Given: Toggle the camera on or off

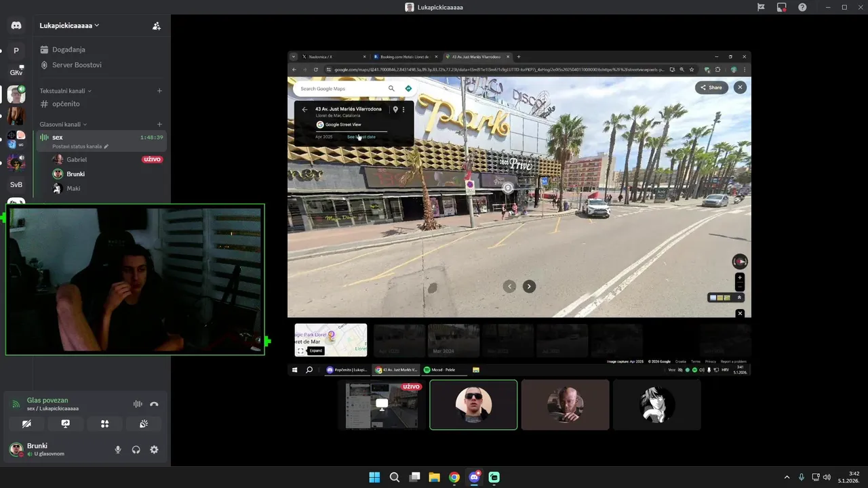Looking at the screenshot, I should click(x=26, y=424).
